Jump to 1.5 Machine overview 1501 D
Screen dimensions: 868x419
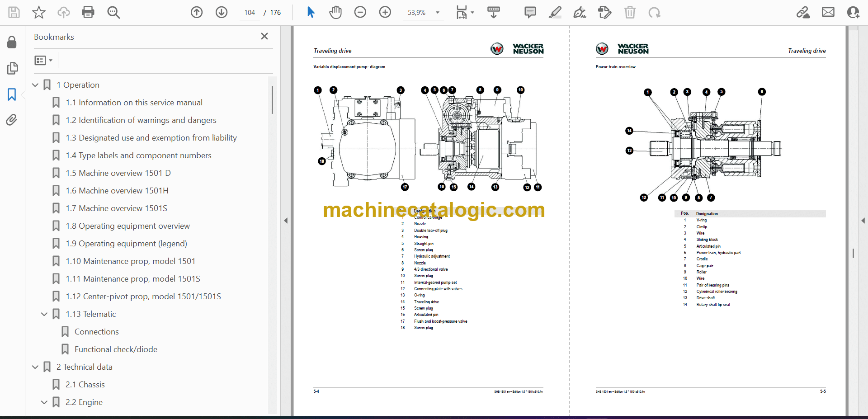coord(118,173)
